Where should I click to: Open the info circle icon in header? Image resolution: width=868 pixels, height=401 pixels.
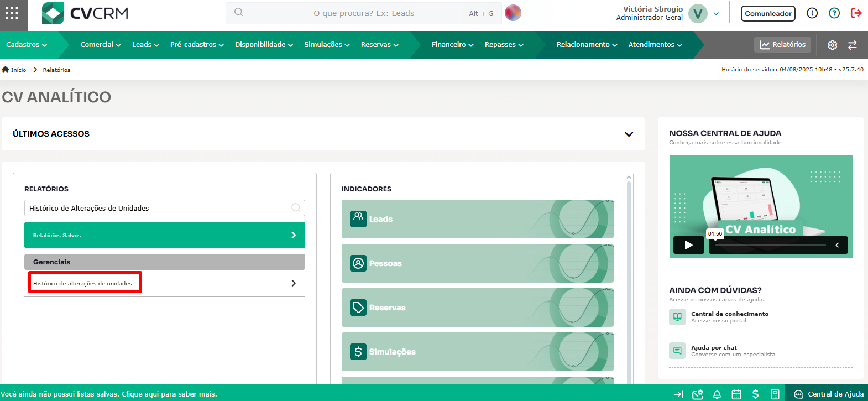pos(812,13)
